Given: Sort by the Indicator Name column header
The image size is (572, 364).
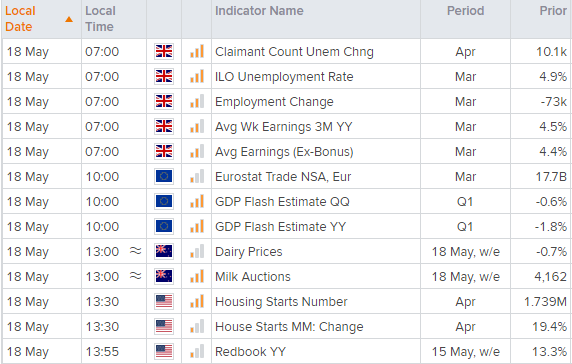Looking at the screenshot, I should pos(259,11).
